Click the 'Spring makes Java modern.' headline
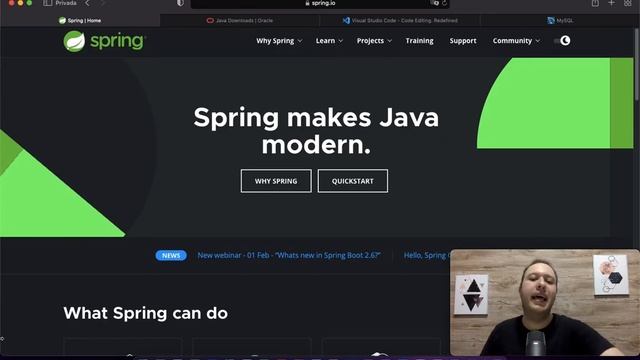The height and width of the screenshot is (360, 640). (x=316, y=131)
